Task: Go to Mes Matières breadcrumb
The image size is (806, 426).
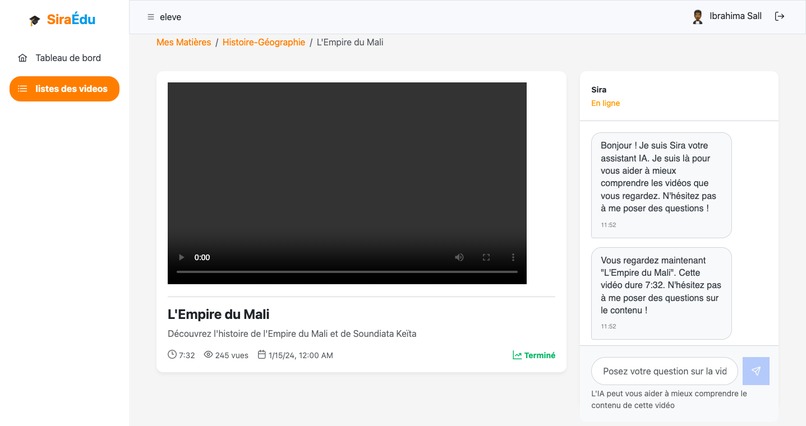Action: (x=184, y=42)
